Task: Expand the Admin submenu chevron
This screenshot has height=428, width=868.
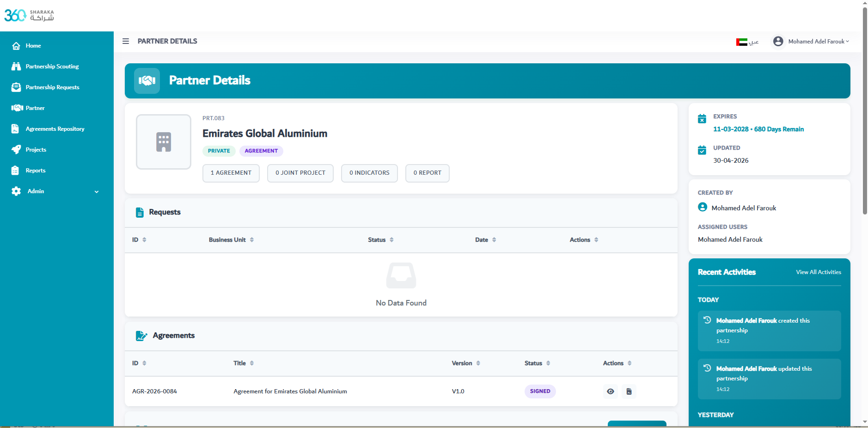Action: click(97, 192)
